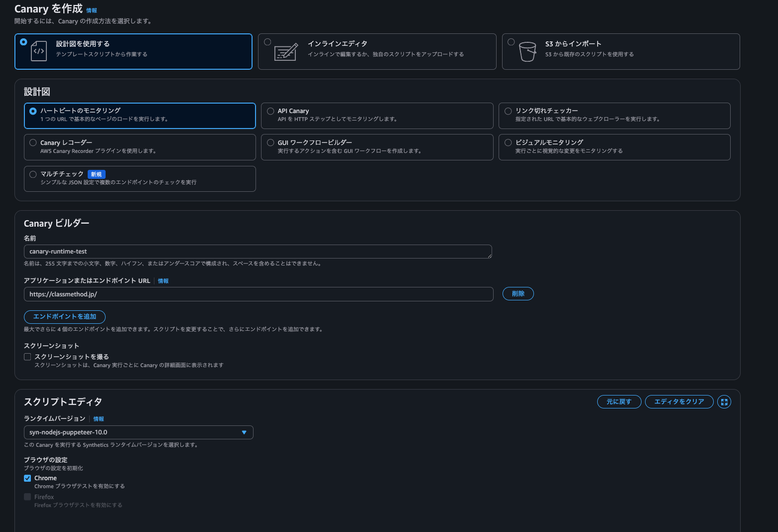The image size is (778, 532).
Task: Click the 削除 button next to the URL
Action: click(518, 293)
